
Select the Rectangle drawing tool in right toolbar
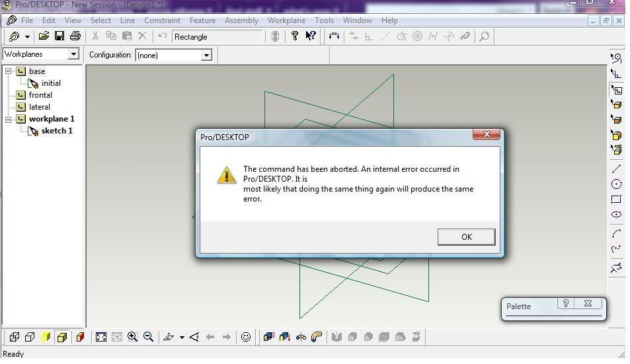(616, 200)
